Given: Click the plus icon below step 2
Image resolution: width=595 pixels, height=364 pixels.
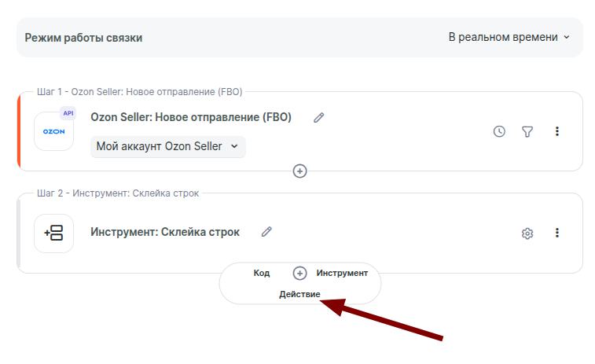Looking at the screenshot, I should [299, 273].
